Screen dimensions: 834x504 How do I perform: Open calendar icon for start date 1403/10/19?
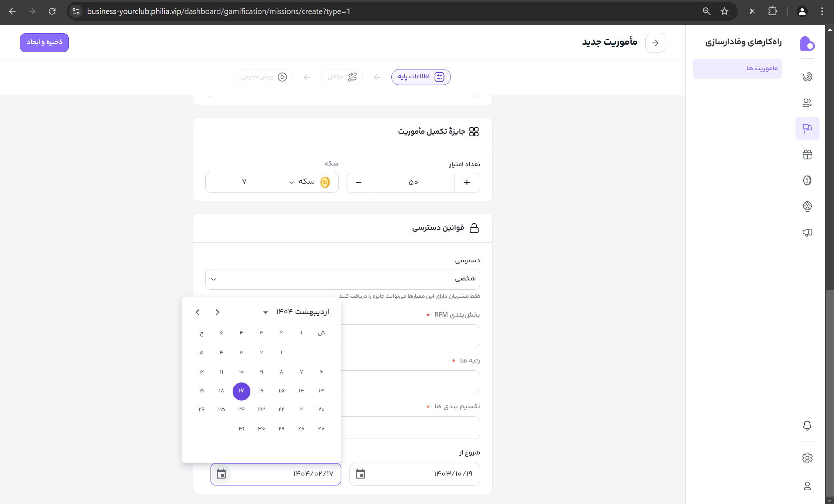(x=360, y=474)
